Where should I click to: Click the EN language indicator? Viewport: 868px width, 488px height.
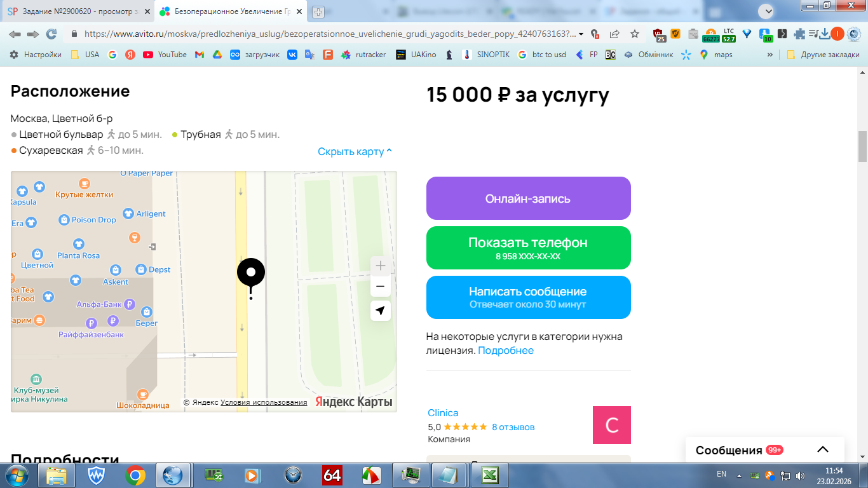tap(721, 474)
